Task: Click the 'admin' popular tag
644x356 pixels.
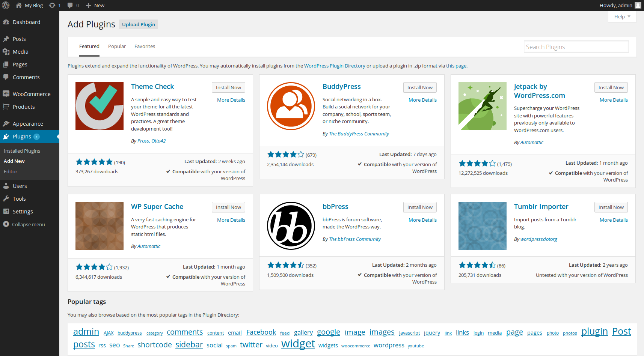Action: pyautogui.click(x=86, y=332)
